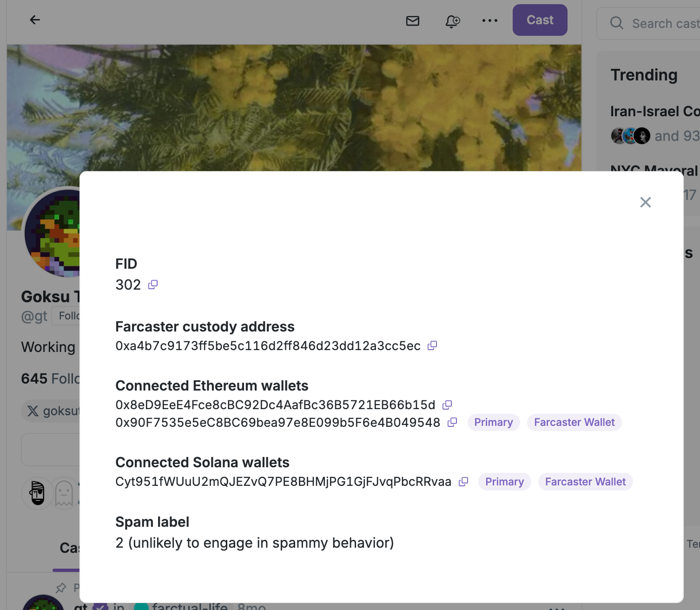Click the Farcaster custody address heading
The height and width of the screenshot is (610, 700).
point(205,326)
